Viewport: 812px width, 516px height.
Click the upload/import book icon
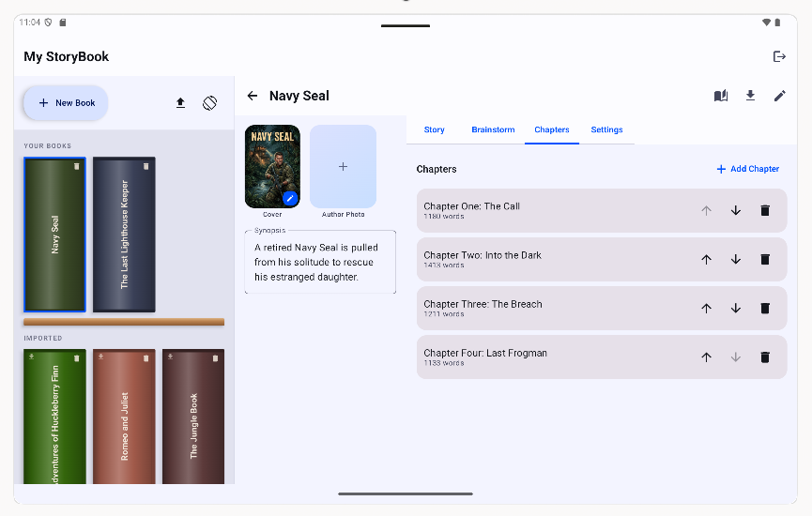180,103
